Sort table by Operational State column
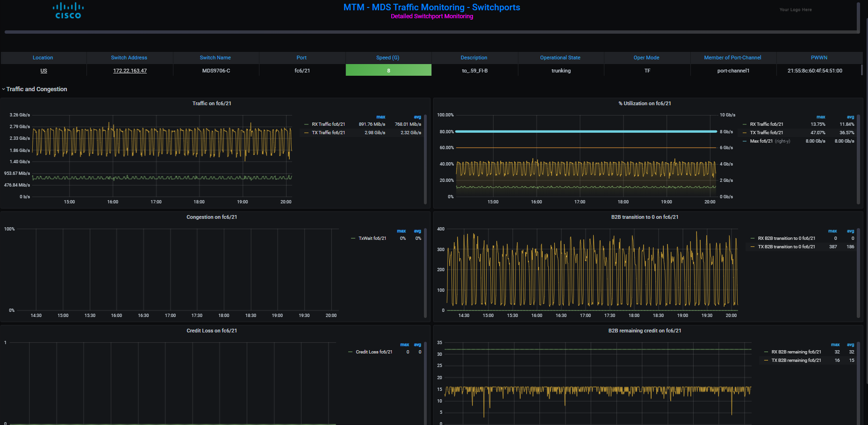This screenshot has width=868, height=425. [x=560, y=58]
